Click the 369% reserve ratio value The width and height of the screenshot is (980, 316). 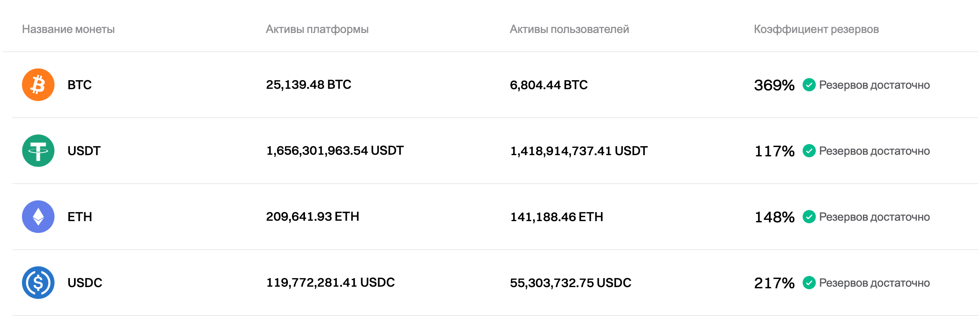[x=774, y=85]
